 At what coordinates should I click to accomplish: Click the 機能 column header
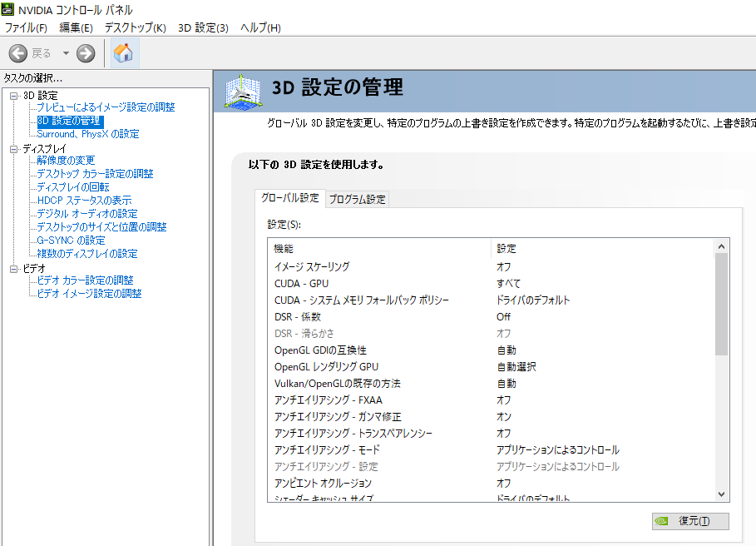coord(380,249)
